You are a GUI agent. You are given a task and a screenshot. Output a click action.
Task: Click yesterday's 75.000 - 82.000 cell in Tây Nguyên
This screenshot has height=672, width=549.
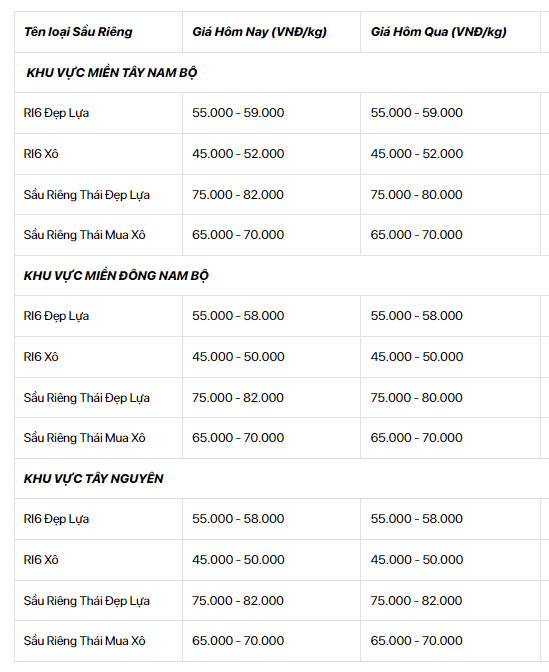[417, 600]
